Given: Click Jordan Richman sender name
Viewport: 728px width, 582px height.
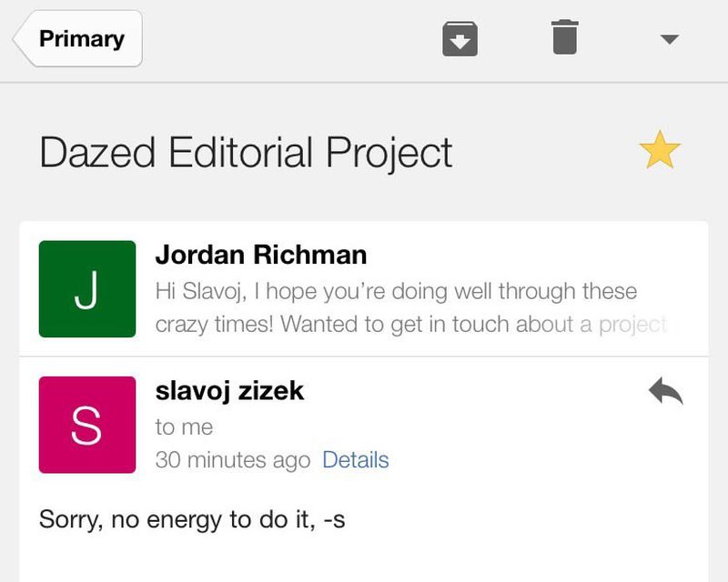Looking at the screenshot, I should 261,255.
